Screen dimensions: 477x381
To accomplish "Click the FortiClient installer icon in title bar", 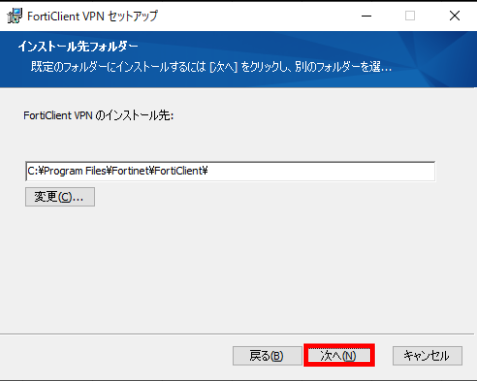I will click(14, 16).
